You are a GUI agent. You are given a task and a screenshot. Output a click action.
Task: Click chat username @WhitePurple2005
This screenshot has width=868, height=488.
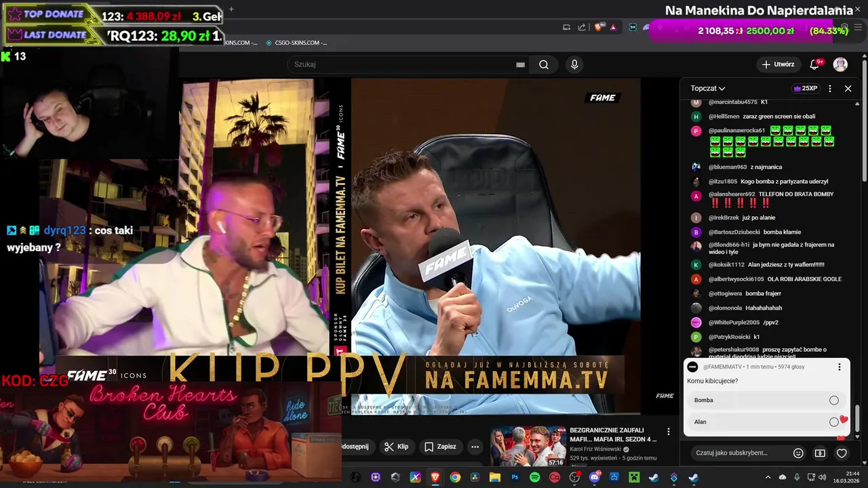pyautogui.click(x=734, y=323)
